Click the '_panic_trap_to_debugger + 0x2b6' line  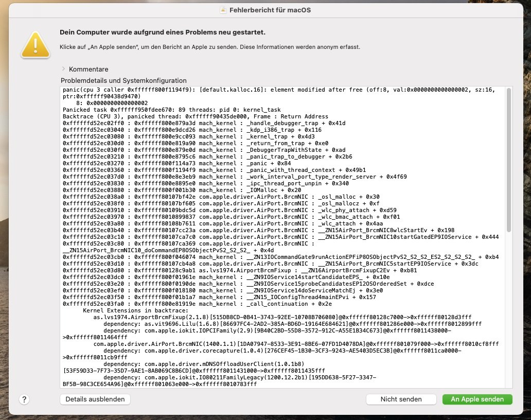coord(207,157)
